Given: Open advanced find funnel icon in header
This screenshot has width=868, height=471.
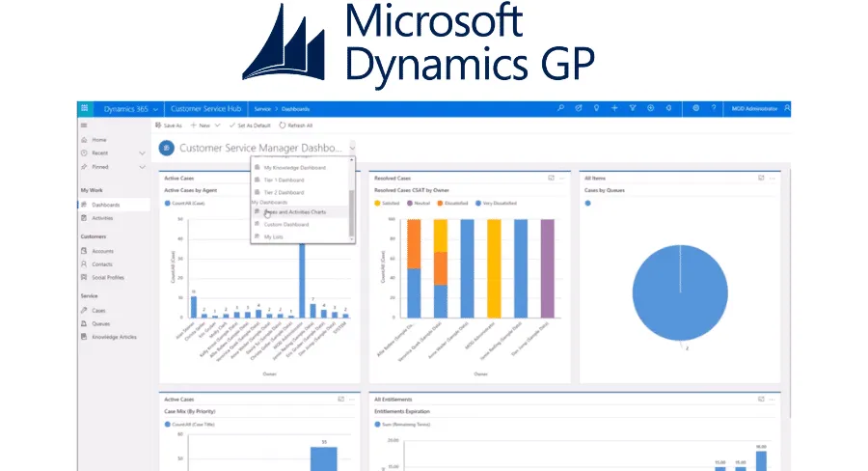Looking at the screenshot, I should (632, 109).
